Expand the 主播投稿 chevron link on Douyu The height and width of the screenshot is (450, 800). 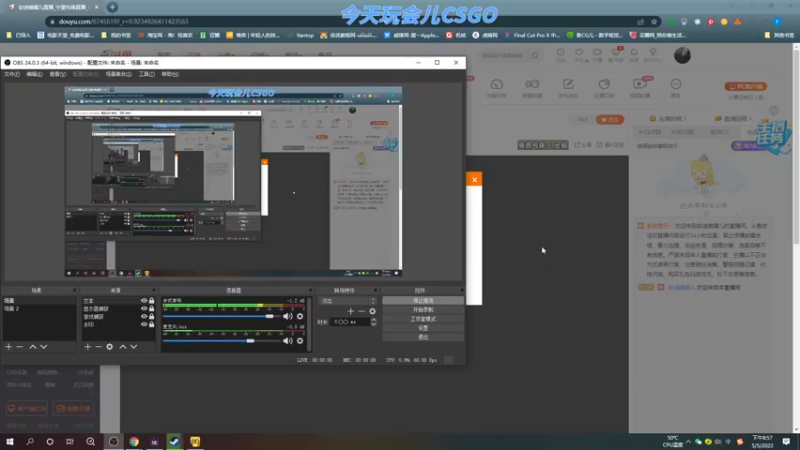[x=668, y=119]
